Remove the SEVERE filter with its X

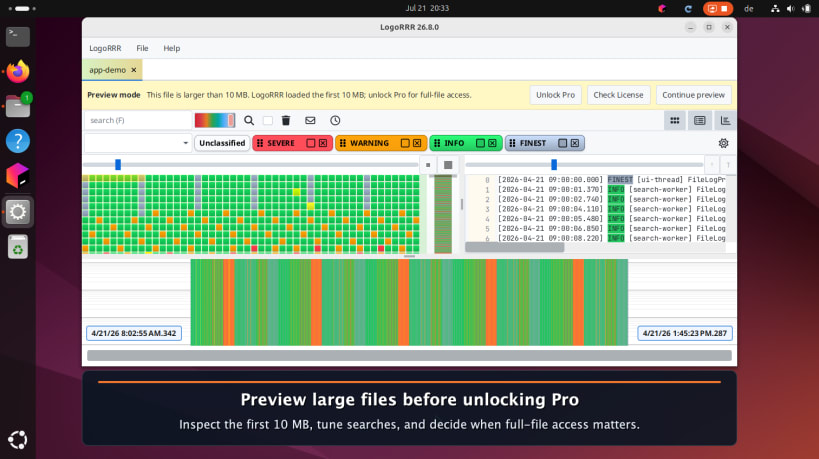point(323,143)
